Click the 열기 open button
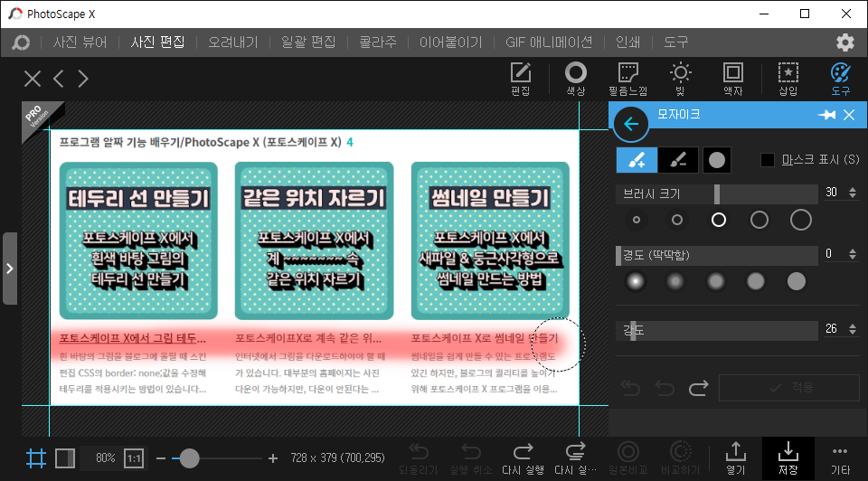The width and height of the screenshot is (868, 481). pos(736,459)
